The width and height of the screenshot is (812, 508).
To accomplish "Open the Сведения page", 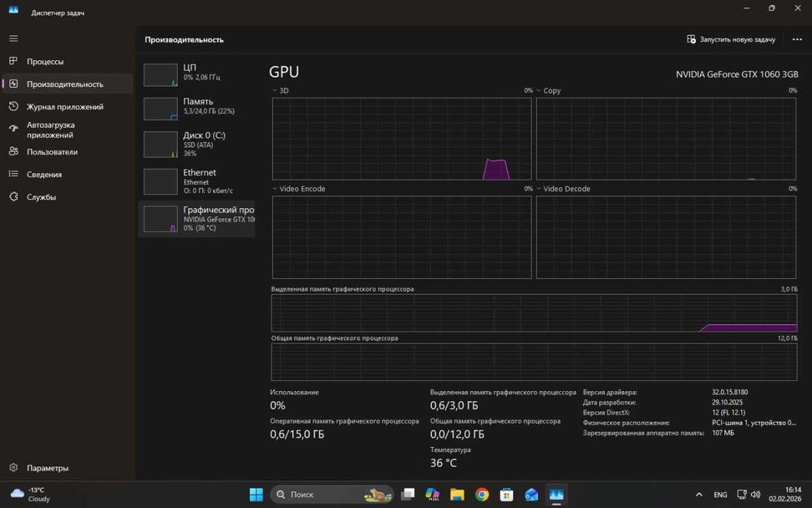I will pos(67,174).
